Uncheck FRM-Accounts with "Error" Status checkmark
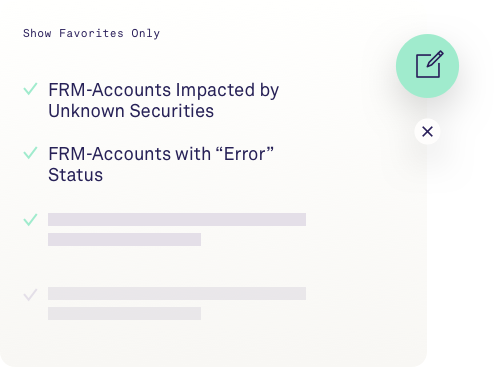The height and width of the screenshot is (367, 494). [x=30, y=153]
